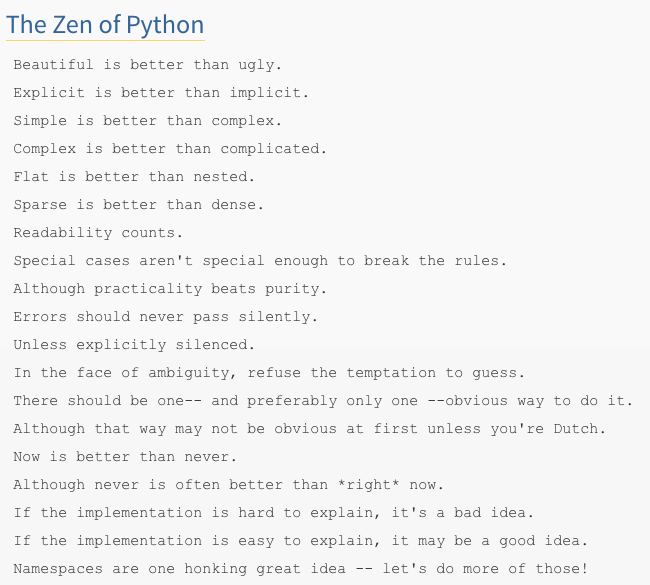Click the "Flat is better than nested." line
This screenshot has height=585, width=650.
[134, 177]
